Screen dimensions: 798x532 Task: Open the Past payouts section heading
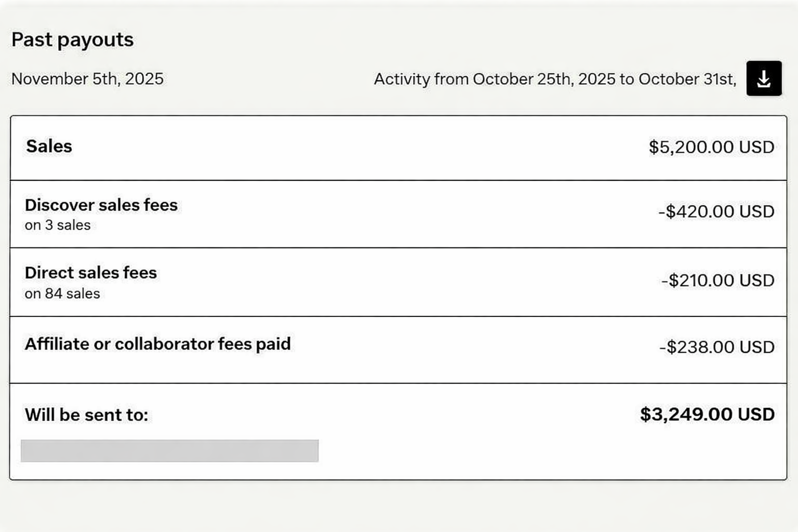[x=73, y=39]
